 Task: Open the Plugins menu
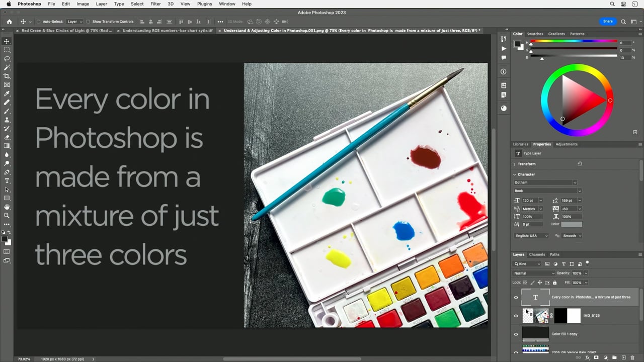(x=204, y=4)
